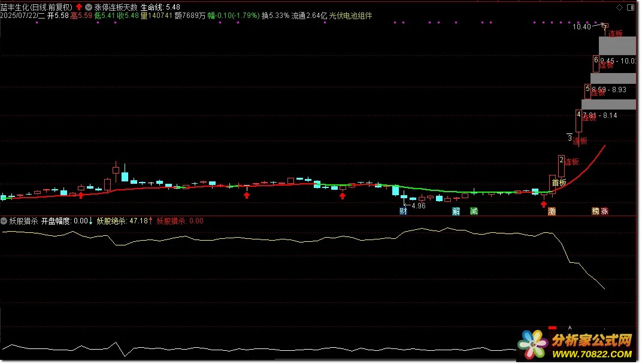642x364 pixels.
Task: Click the 榜 event marker icon
Action: coord(595,211)
